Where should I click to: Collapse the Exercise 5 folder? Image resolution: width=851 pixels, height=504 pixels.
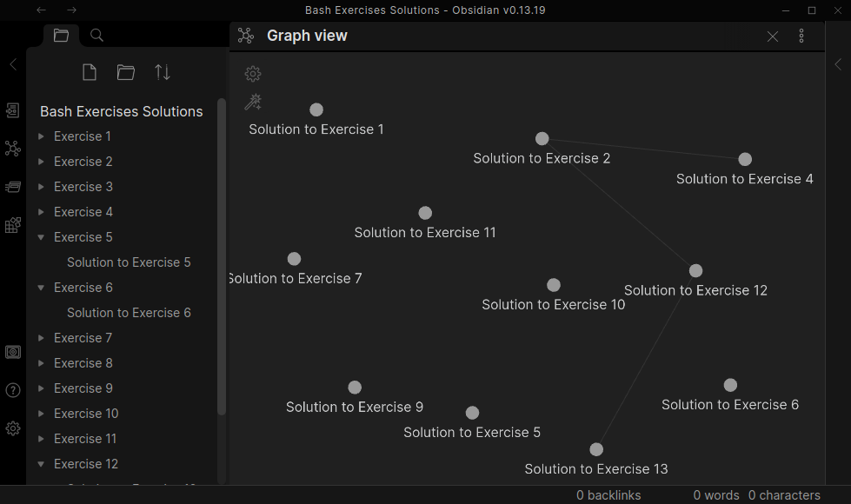tap(41, 237)
